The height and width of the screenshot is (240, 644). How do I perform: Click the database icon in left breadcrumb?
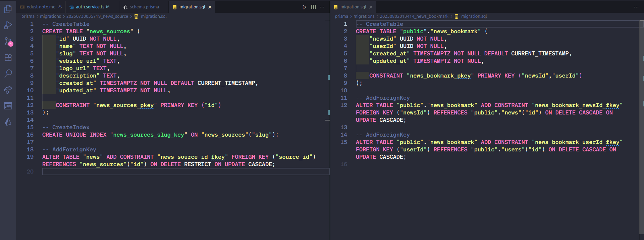click(136, 16)
